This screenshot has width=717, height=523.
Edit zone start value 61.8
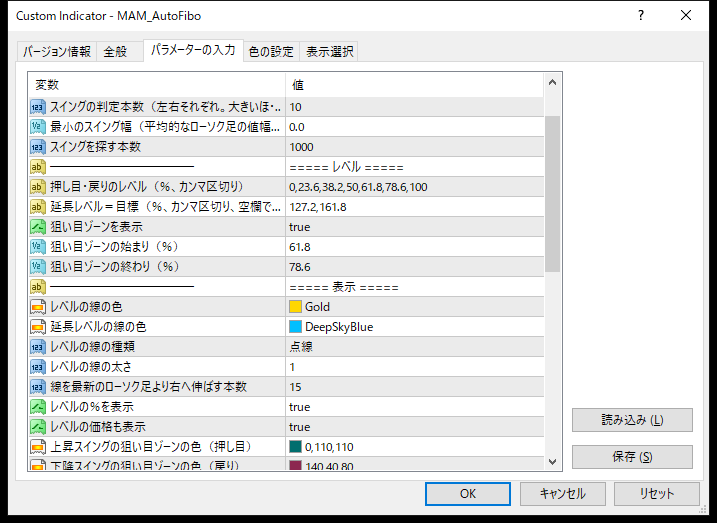point(415,247)
